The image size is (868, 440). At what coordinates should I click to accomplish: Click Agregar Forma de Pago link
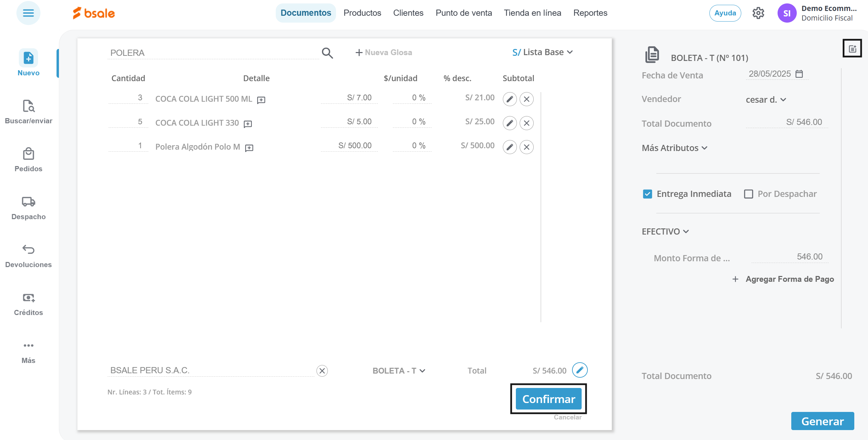[x=783, y=279]
